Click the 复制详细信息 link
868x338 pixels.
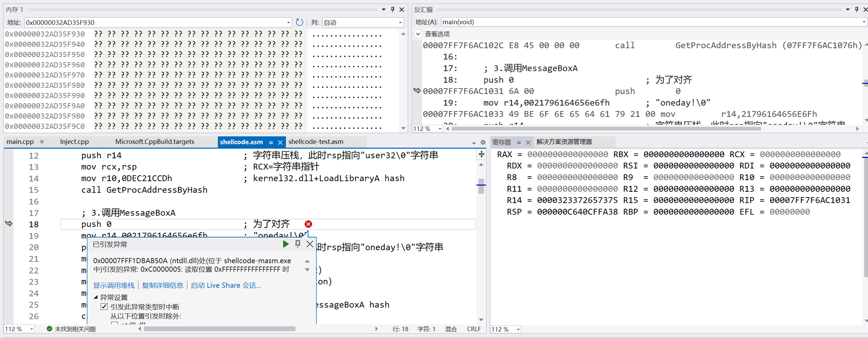(x=162, y=285)
